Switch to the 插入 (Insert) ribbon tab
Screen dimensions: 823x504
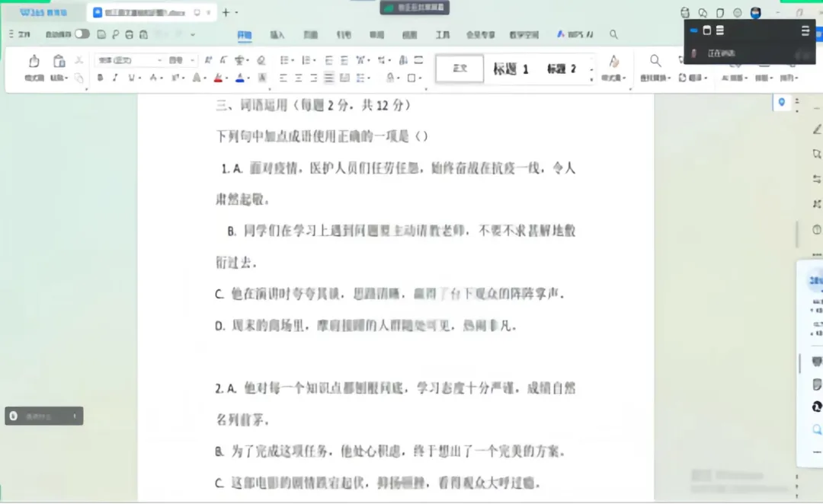click(277, 35)
